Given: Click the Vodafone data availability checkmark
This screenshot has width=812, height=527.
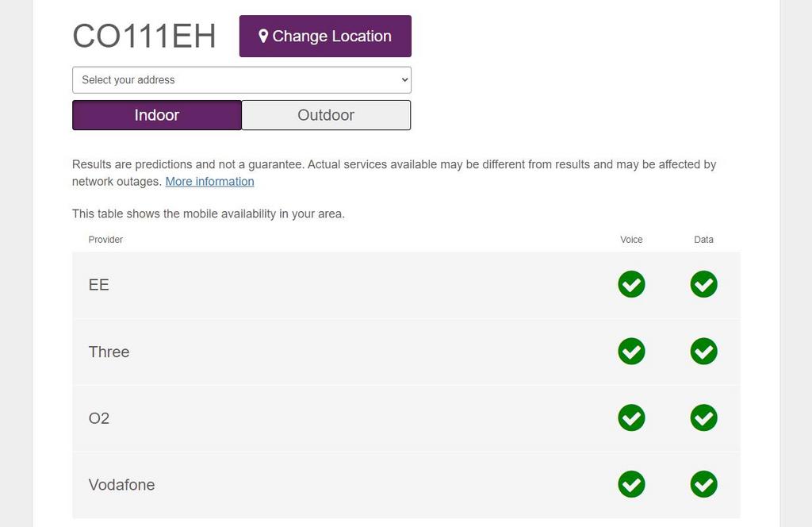Looking at the screenshot, I should tap(704, 484).
